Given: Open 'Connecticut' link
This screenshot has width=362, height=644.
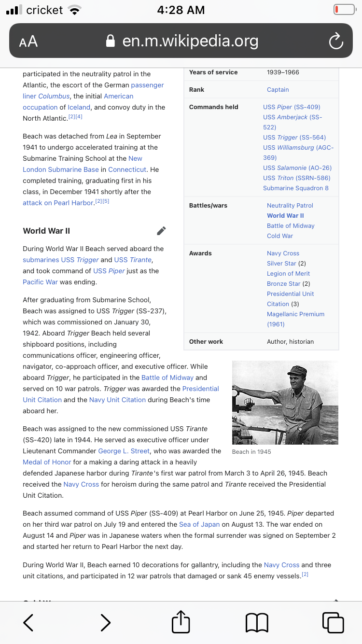Looking at the screenshot, I should pyautogui.click(x=127, y=169).
